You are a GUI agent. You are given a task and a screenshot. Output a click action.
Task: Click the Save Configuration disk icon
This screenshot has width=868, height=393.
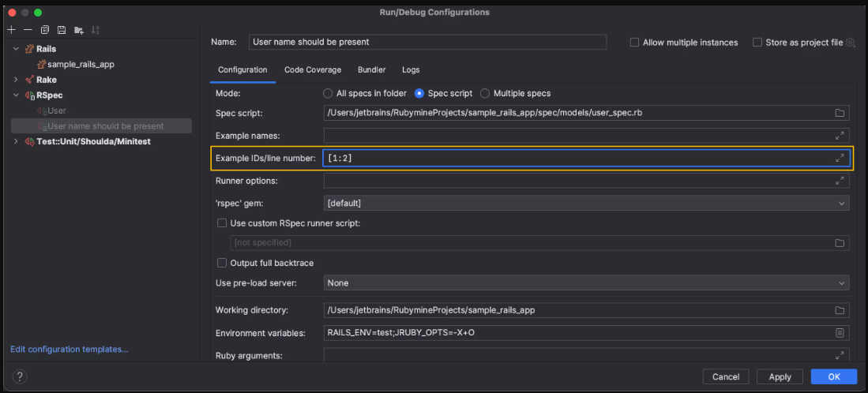coord(61,30)
